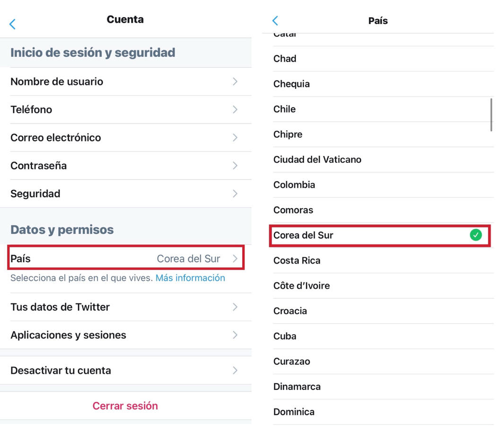The height and width of the screenshot is (426, 504).
Task: Click the País list scrollbar
Action: (492, 115)
